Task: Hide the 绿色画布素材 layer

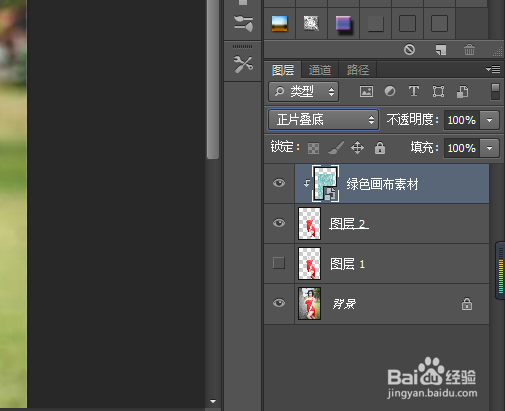Action: [x=279, y=183]
